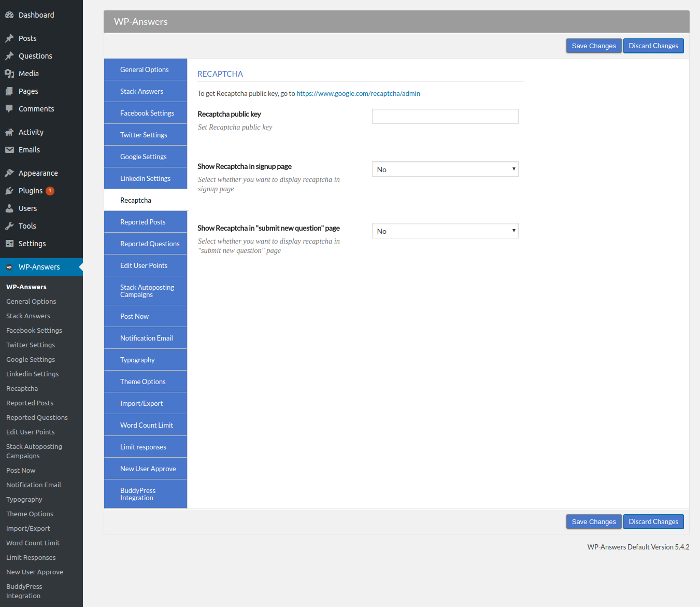Viewport: 700px width, 607px height.
Task: Click Recaptcha in the dark sidebar submenu
Action: tap(22, 388)
